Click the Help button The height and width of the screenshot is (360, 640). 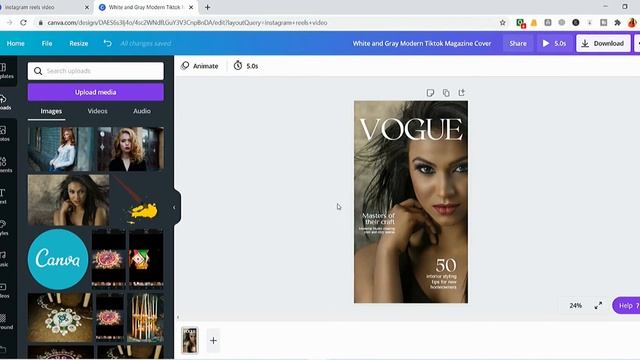(x=627, y=305)
